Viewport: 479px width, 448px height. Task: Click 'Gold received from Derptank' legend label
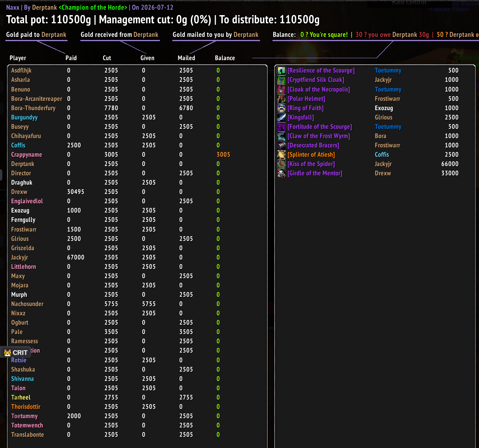[120, 35]
